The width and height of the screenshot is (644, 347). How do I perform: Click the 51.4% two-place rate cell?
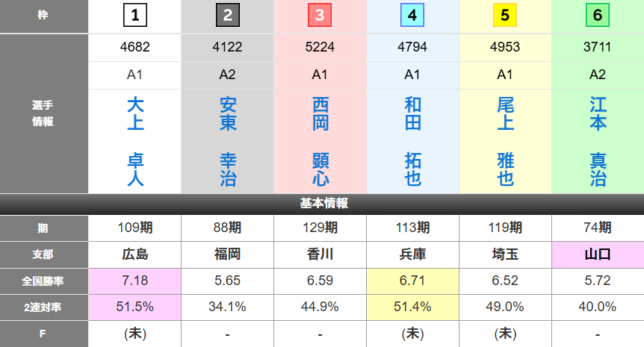click(x=413, y=307)
